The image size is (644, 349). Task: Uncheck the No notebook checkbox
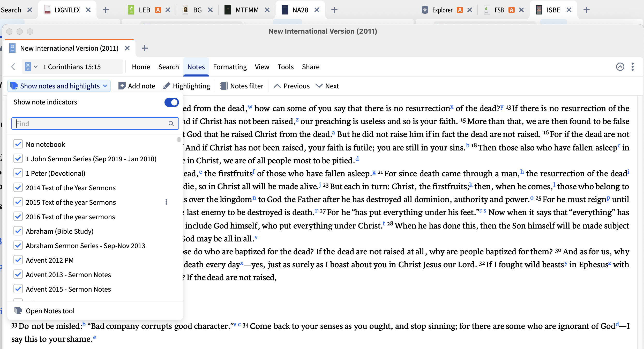(x=18, y=144)
